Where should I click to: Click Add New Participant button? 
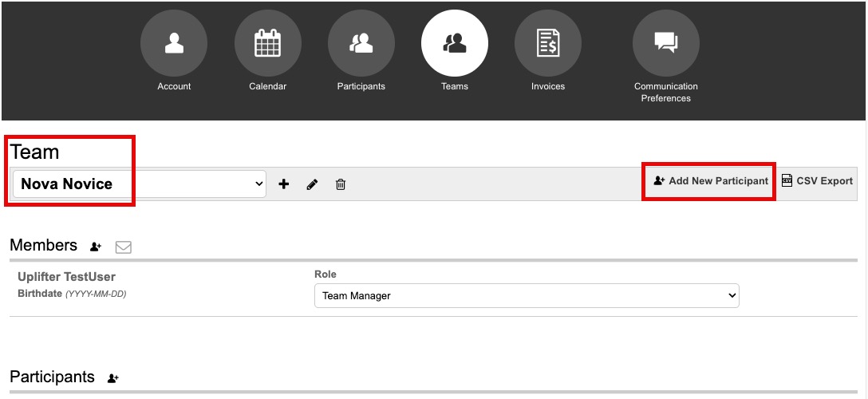[x=711, y=181]
